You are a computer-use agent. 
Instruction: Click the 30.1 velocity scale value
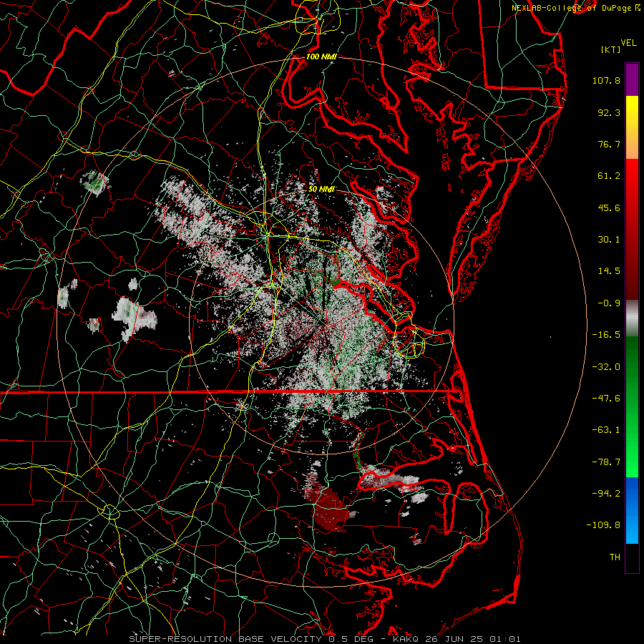(x=609, y=240)
